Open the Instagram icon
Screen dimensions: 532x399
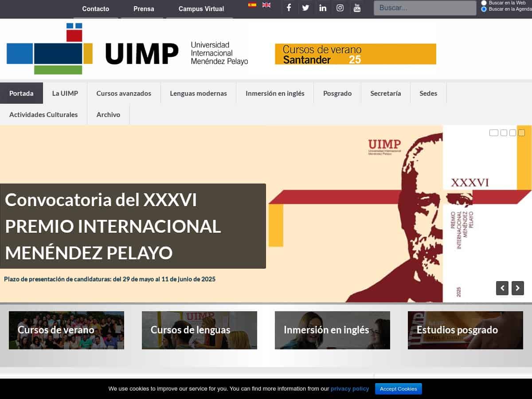click(x=340, y=8)
